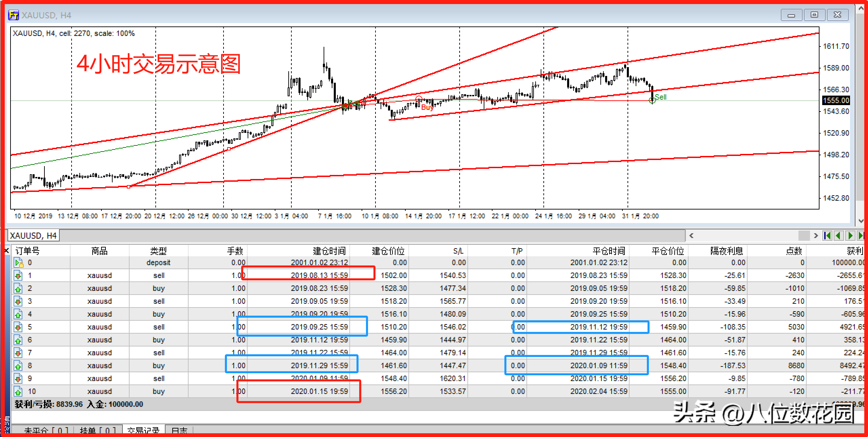
Task: Click the vertical scrollbar up arrow
Action: tap(861, 8)
